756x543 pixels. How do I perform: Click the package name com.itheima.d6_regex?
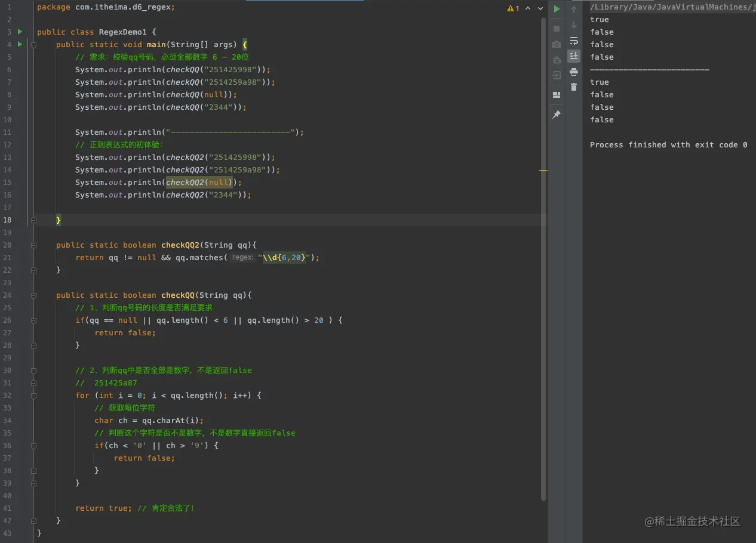[x=123, y=7]
